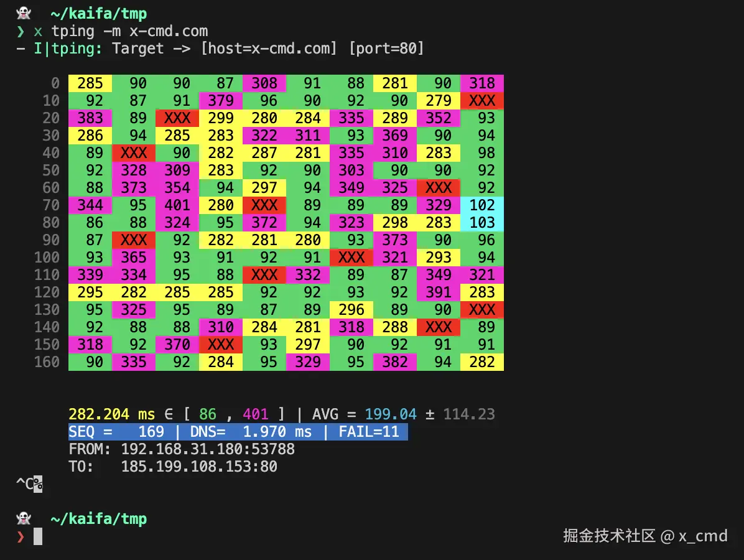Image resolution: width=744 pixels, height=560 pixels.
Task: Click the magenta '318' cell in row 0
Action: click(482, 83)
